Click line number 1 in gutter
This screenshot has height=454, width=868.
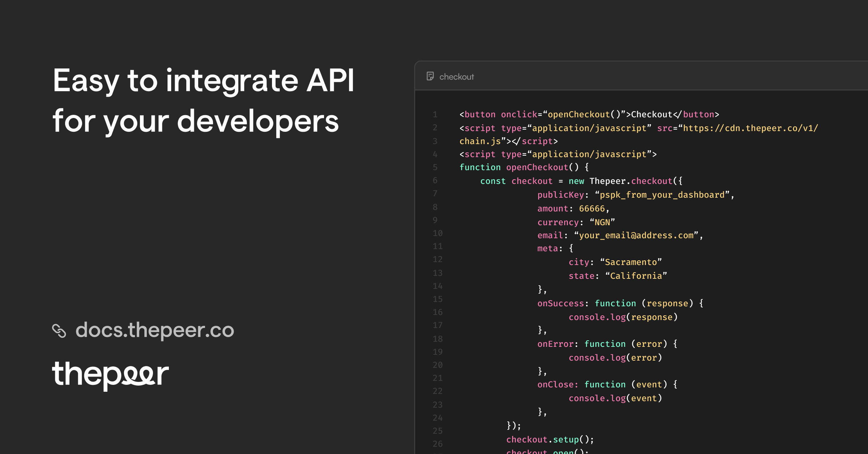[x=435, y=115]
